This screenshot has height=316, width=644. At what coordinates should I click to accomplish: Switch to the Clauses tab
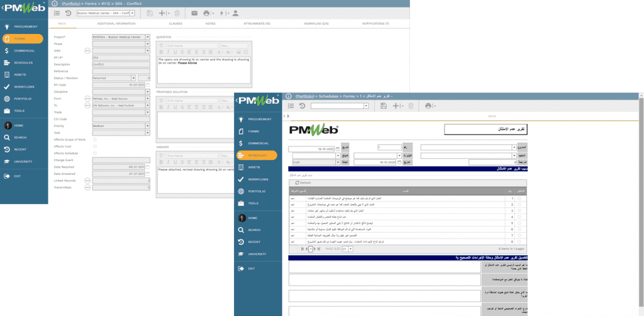175,23
